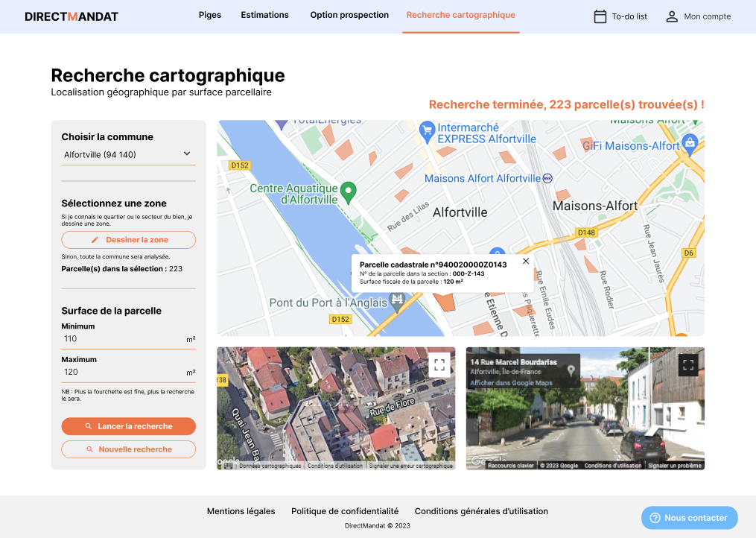Click the Mon compte user icon
Image resolution: width=756 pixels, height=538 pixels.
(x=672, y=16)
